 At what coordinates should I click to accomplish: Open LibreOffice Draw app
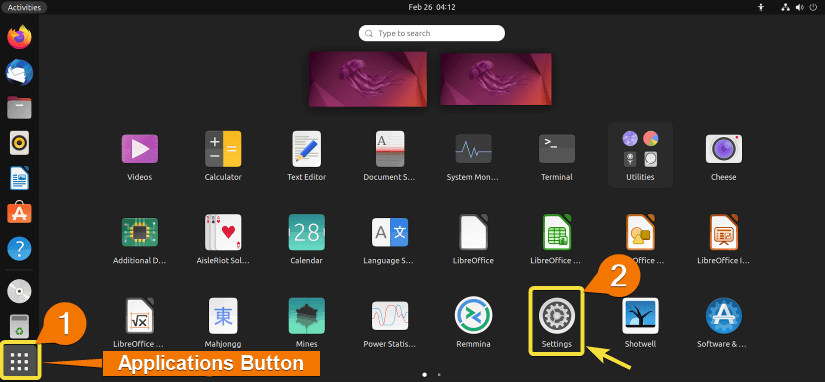point(640,232)
